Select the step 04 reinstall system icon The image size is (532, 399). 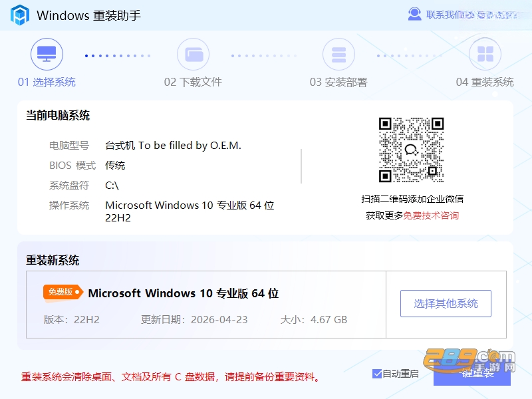(x=485, y=55)
